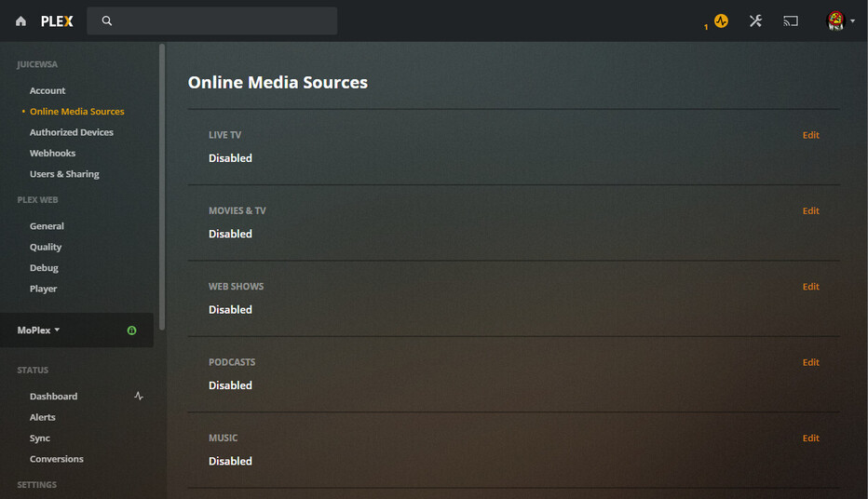
Task: Open Alerts under Status
Action: pyautogui.click(x=43, y=417)
